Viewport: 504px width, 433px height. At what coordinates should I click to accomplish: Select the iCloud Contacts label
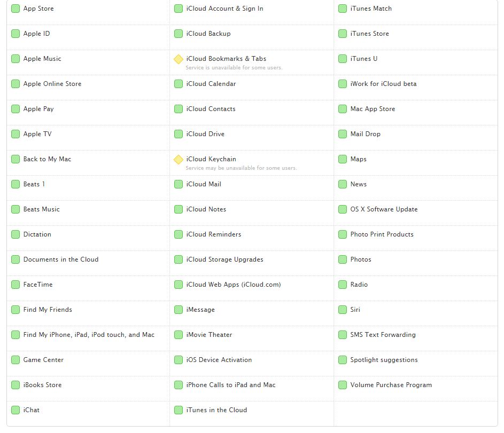tap(211, 109)
